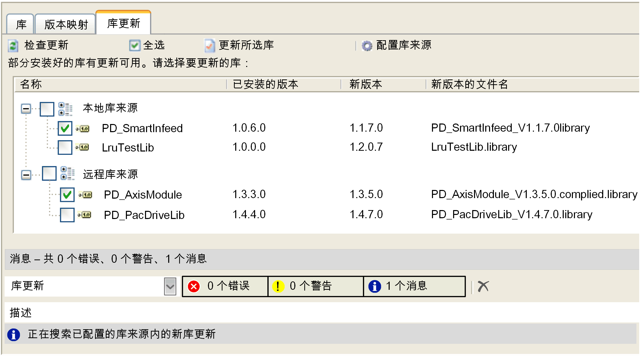This screenshot has width=644, height=357.
Task: Open 配置库来源 via the gear icon
Action: (x=367, y=46)
